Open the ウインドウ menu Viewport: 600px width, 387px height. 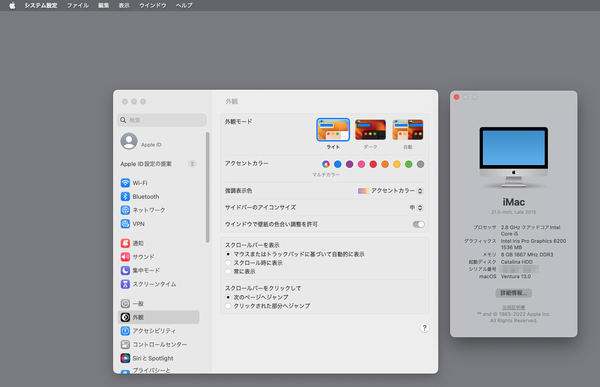click(x=152, y=5)
